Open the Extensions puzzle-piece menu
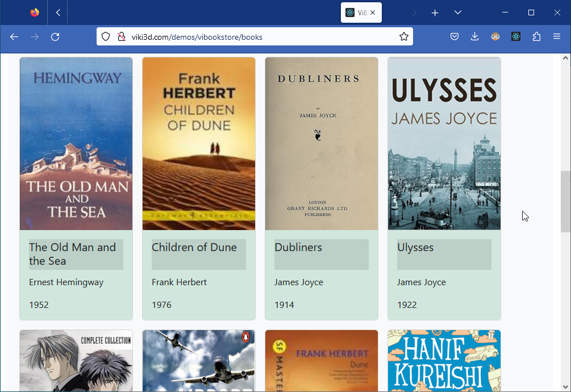This screenshot has width=571, height=392. [x=536, y=37]
